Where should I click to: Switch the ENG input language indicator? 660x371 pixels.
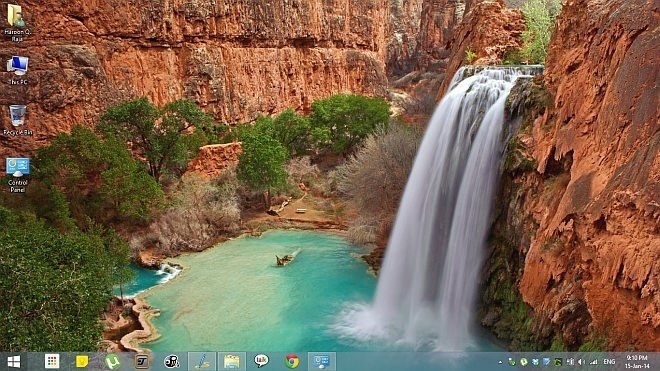(x=609, y=362)
